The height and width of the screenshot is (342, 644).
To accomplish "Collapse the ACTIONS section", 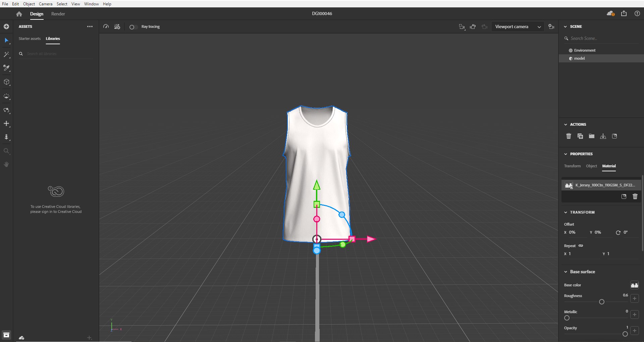I will 566,124.
